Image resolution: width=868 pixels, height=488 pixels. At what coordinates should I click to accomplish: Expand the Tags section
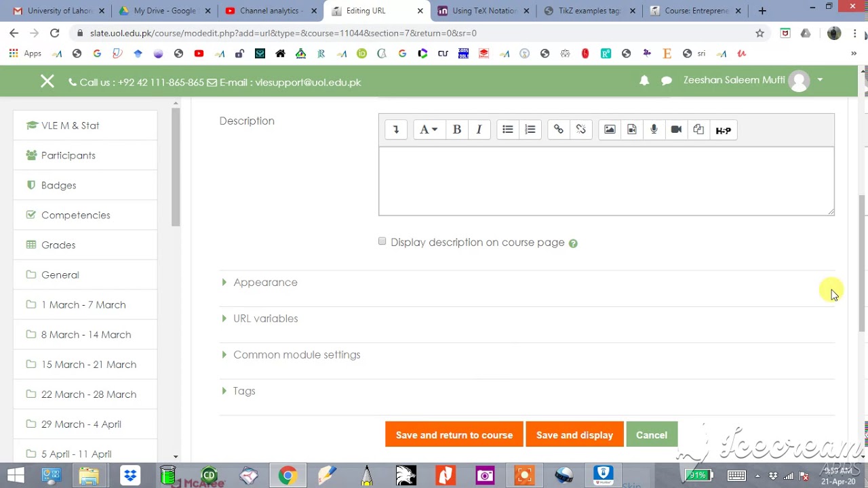pyautogui.click(x=244, y=391)
